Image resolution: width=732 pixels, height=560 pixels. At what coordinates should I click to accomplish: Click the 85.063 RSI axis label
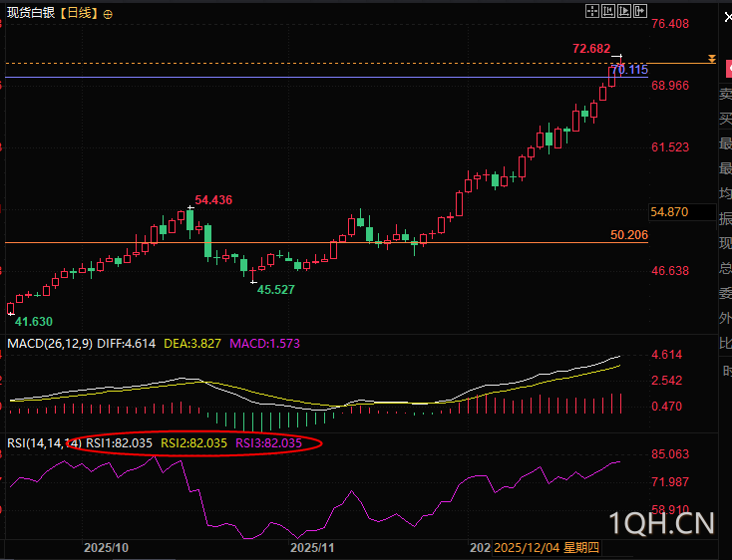click(x=670, y=453)
